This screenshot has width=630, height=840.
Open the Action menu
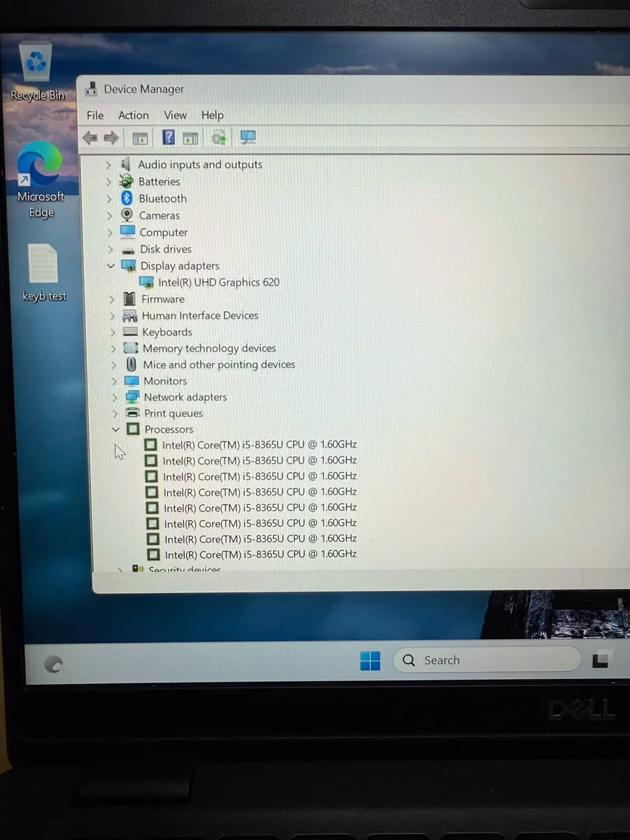tap(133, 115)
